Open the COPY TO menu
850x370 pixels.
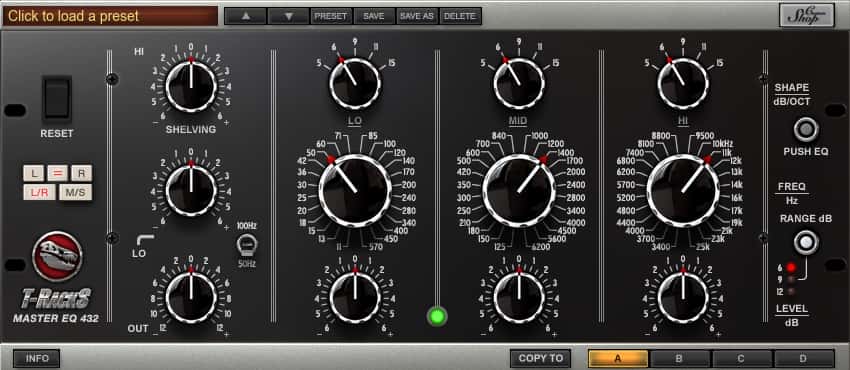pyautogui.click(x=540, y=358)
